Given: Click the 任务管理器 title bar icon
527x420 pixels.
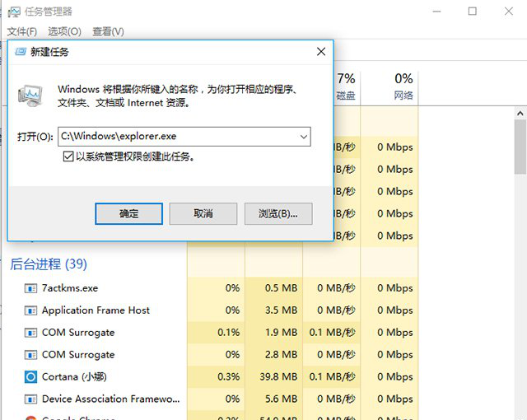Looking at the screenshot, I should click(x=14, y=12).
